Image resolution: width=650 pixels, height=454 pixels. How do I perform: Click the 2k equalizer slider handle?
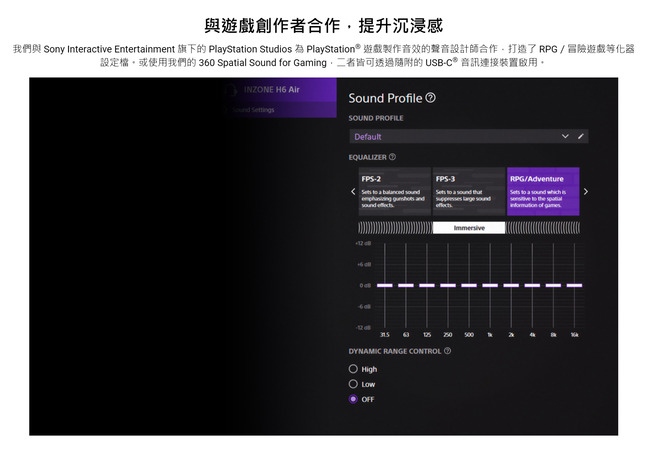pyautogui.click(x=511, y=285)
